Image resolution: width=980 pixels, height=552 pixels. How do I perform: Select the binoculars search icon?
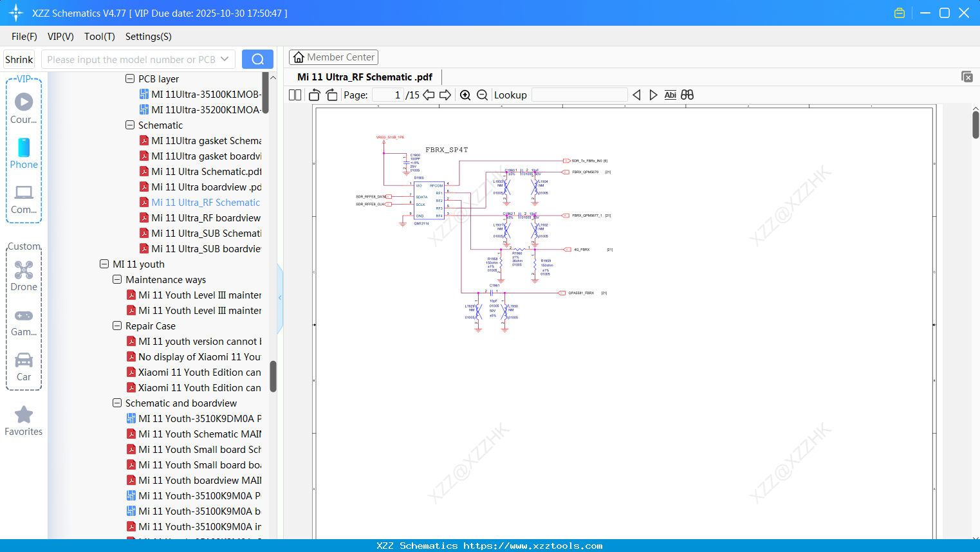point(687,95)
